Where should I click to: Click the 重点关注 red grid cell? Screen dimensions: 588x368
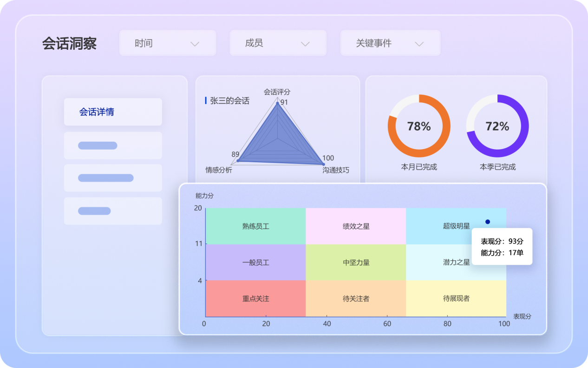(x=255, y=299)
